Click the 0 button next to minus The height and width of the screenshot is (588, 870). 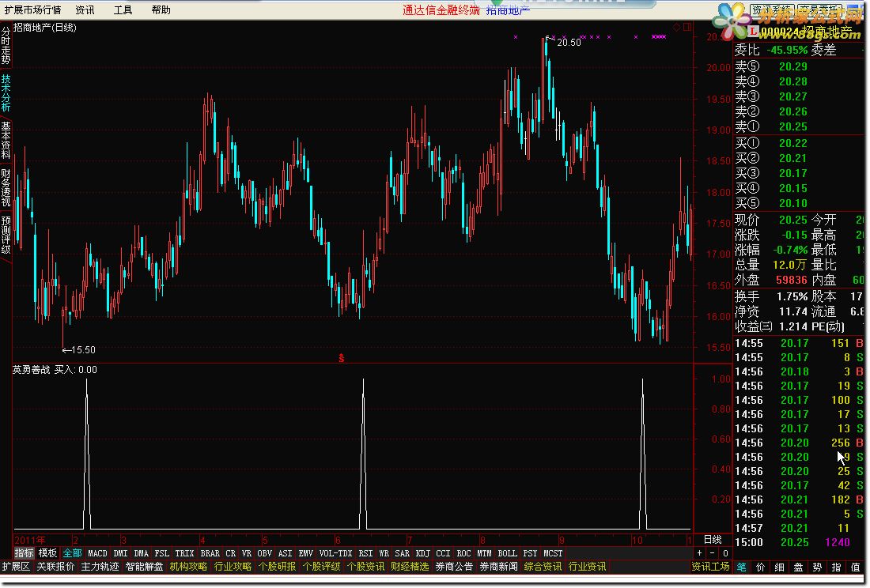click(725, 553)
